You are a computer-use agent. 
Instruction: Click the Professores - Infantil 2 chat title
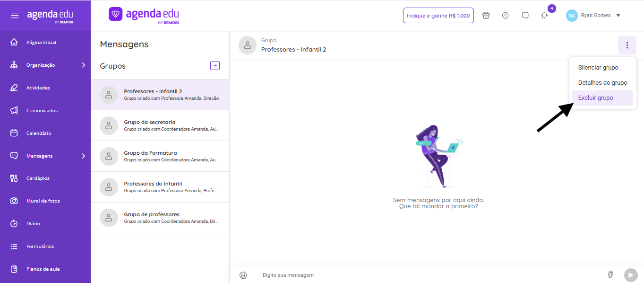[293, 49]
